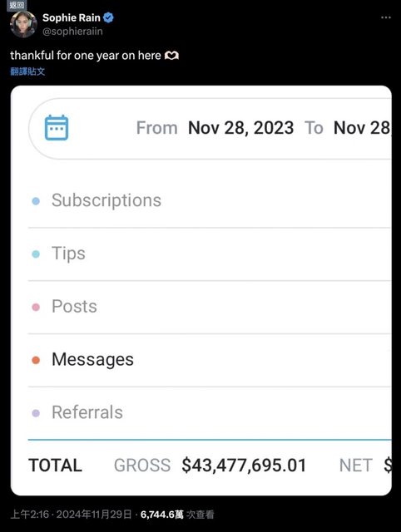Click the blue calendar icon
Image resolution: width=401 pixels, height=532 pixels.
pos(57,128)
